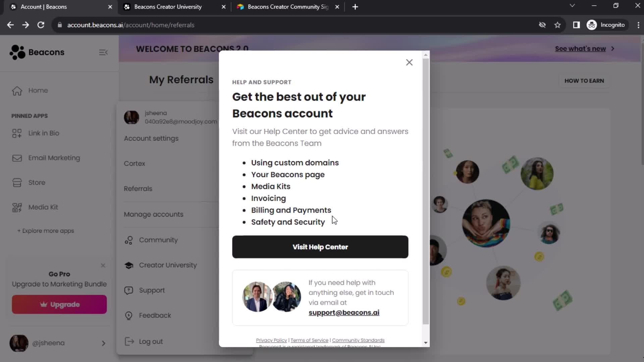Click the Log out option
The height and width of the screenshot is (362, 644).
(150, 341)
